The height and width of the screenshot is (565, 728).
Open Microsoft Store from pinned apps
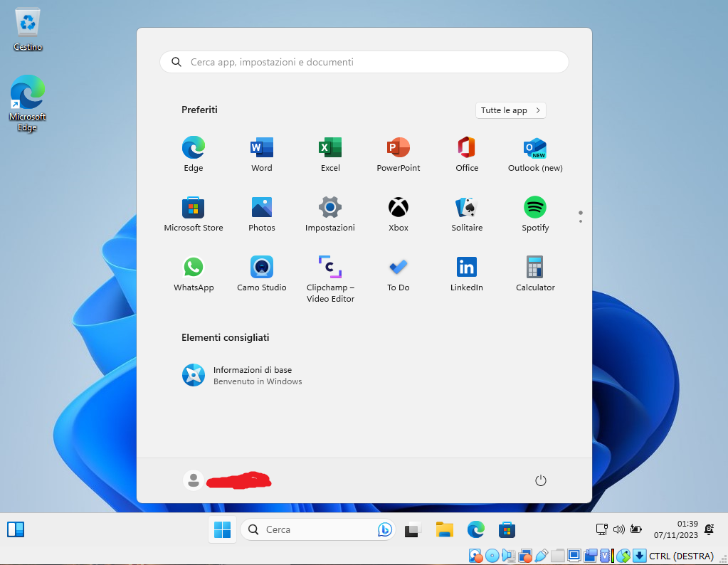(x=193, y=214)
